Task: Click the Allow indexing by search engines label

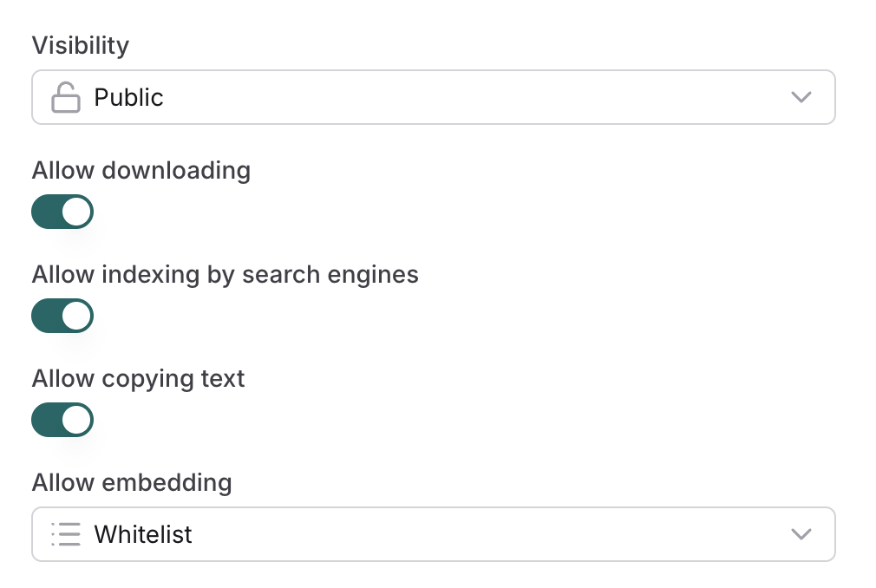Action: pyautogui.click(x=225, y=275)
